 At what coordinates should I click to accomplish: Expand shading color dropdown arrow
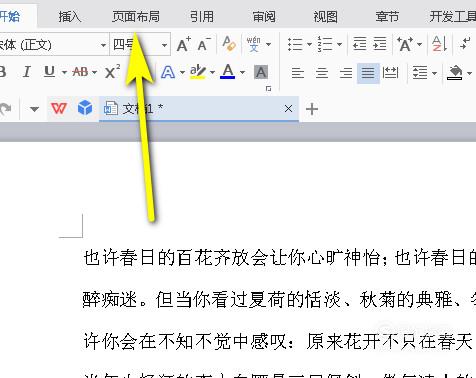(469, 73)
